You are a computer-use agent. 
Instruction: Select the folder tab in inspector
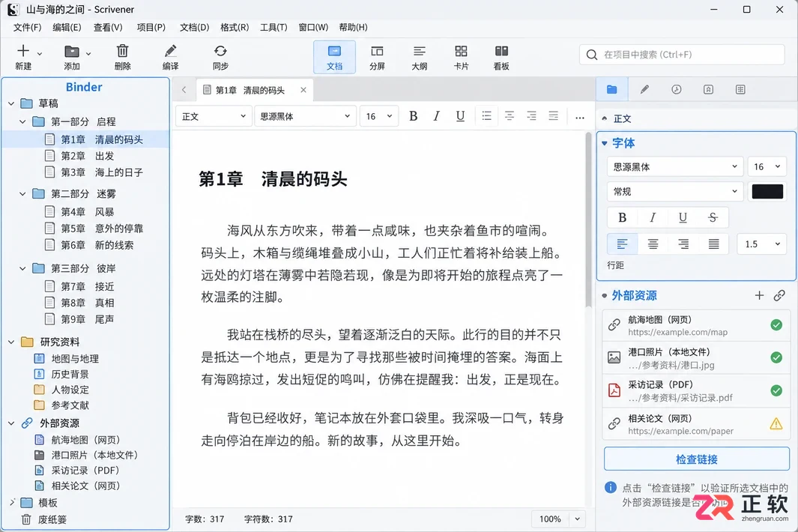pyautogui.click(x=611, y=90)
